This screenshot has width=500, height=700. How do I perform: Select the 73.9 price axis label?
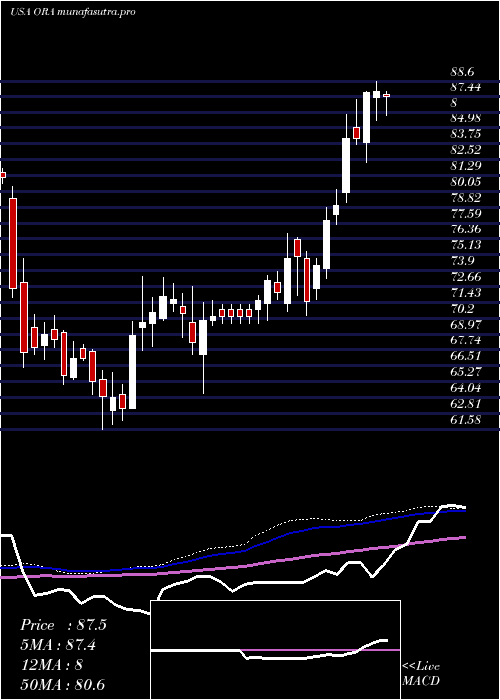[x=462, y=261]
